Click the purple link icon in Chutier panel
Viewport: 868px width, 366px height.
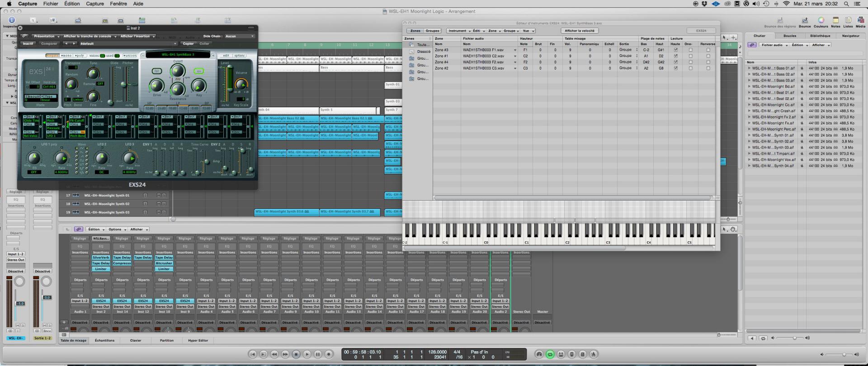[752, 45]
